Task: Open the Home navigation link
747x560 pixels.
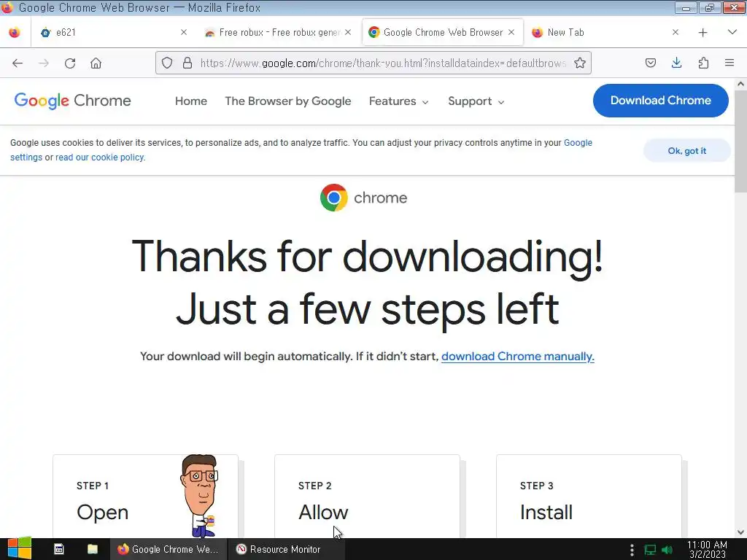Action: tap(191, 101)
